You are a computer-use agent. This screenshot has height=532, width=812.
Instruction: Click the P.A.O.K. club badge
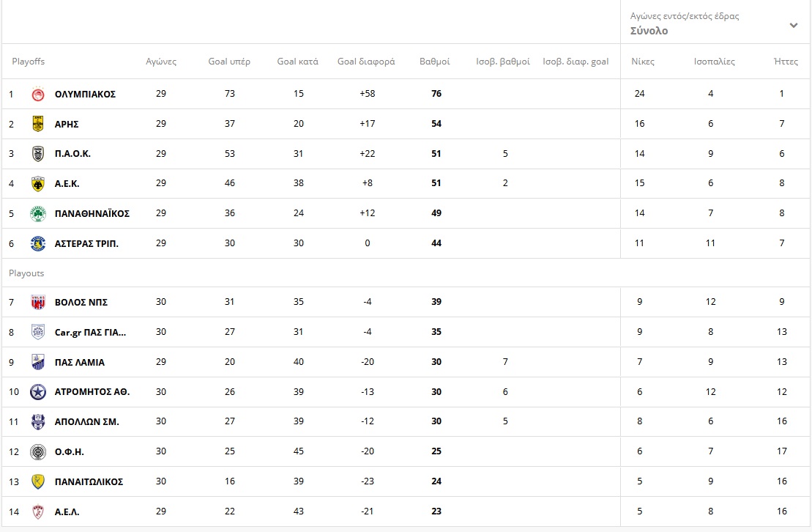click(38, 154)
